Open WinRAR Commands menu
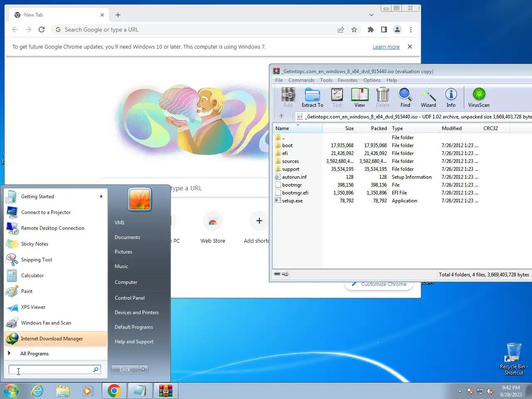The width and height of the screenshot is (532, 399). click(301, 80)
